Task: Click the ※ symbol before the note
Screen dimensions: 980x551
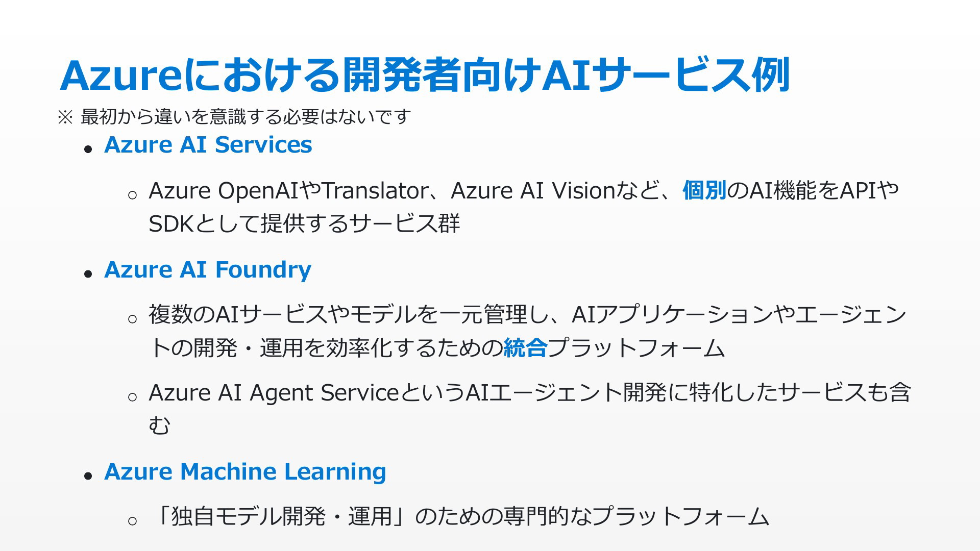Action: coord(65,118)
